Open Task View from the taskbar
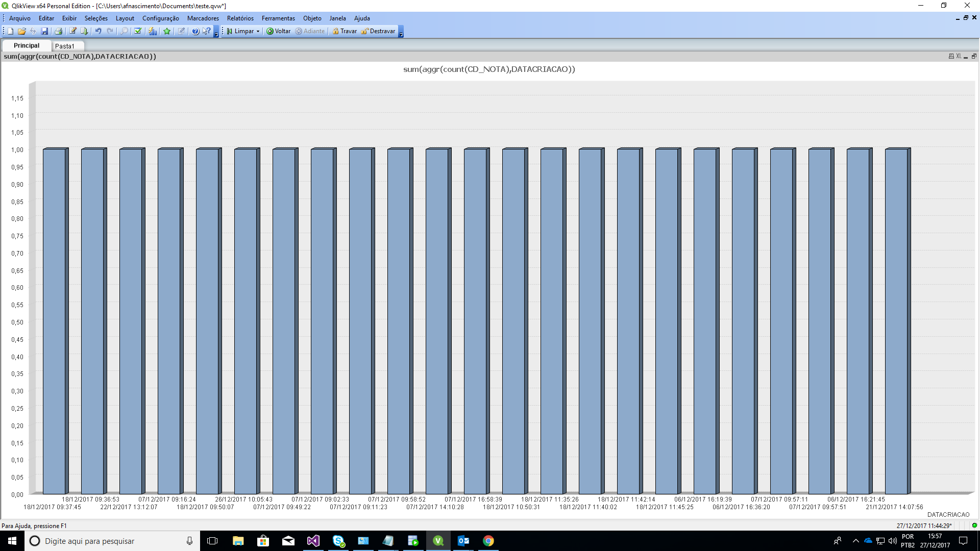The height and width of the screenshot is (551, 980). pos(212,541)
